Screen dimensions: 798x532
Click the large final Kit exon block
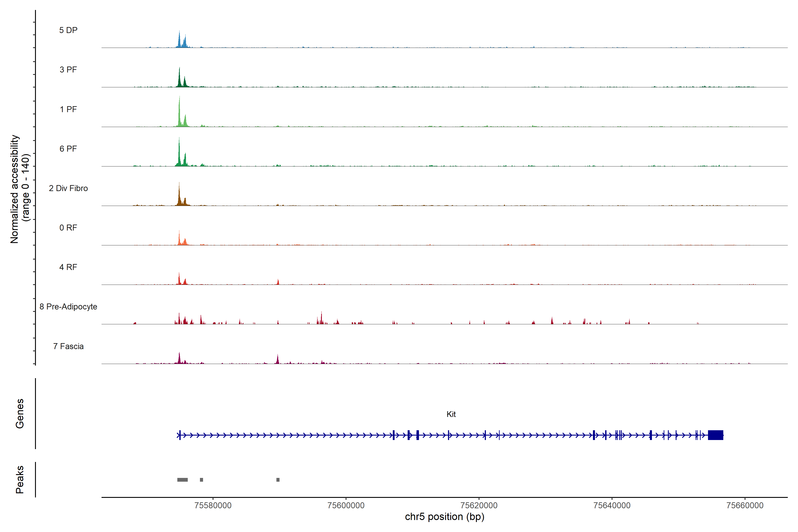point(716,435)
